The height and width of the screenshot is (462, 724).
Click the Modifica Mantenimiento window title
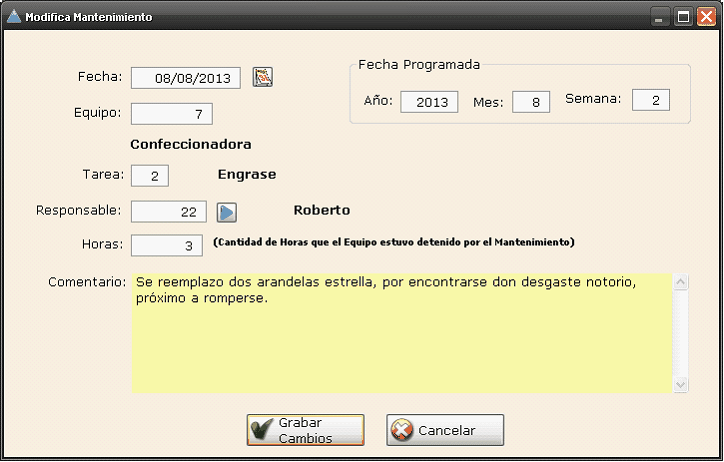tap(89, 17)
